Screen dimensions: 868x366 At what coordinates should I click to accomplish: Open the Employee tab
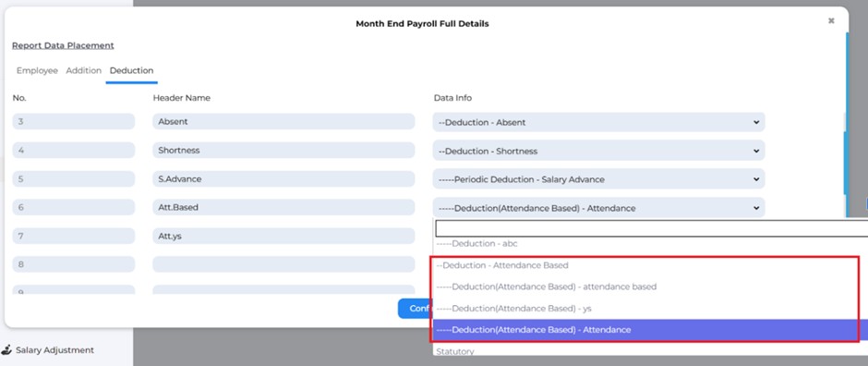[x=37, y=71]
